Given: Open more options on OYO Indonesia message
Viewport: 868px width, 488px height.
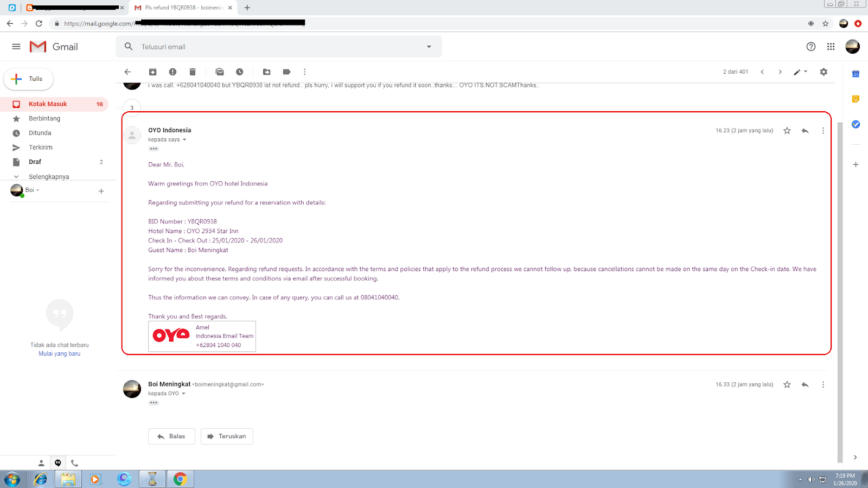Looking at the screenshot, I should (823, 131).
